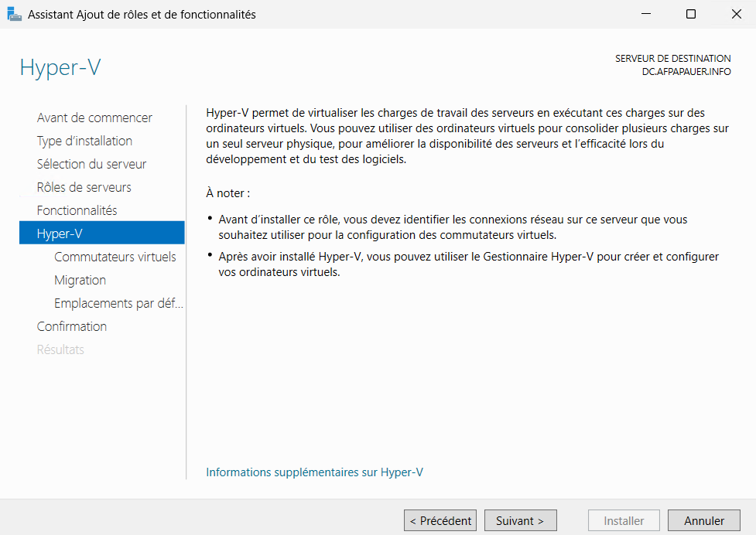Viewport: 756px width, 535px height.
Task: Open the Sélection du serveur step
Action: [91, 164]
